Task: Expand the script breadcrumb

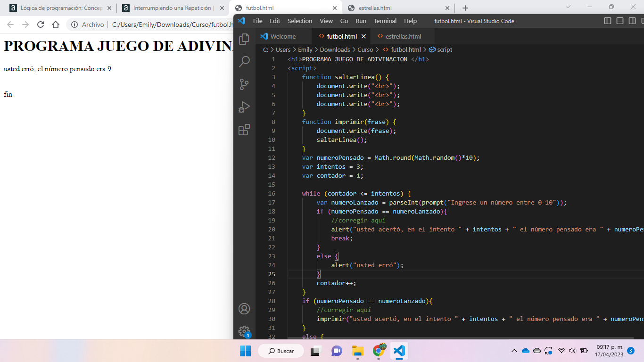Action: (441, 49)
